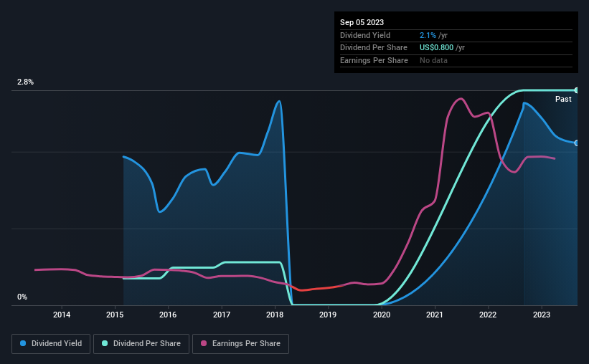The width and height of the screenshot is (589, 364).
Task: Toggle the Dividend Per Share legend button
Action: [x=141, y=344]
